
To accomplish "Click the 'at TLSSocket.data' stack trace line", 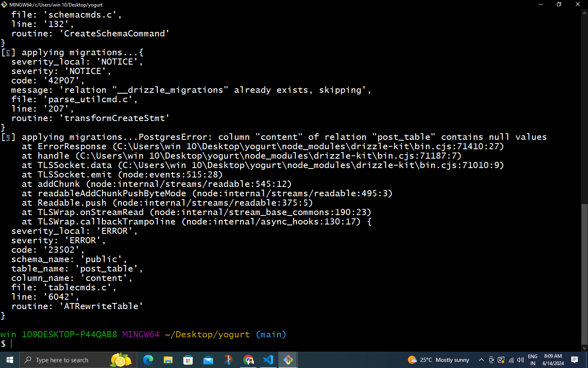I will pyautogui.click(x=263, y=165).
